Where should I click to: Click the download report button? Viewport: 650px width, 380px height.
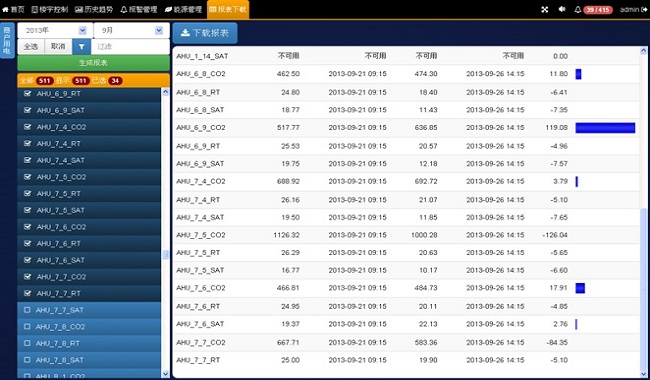tap(205, 33)
